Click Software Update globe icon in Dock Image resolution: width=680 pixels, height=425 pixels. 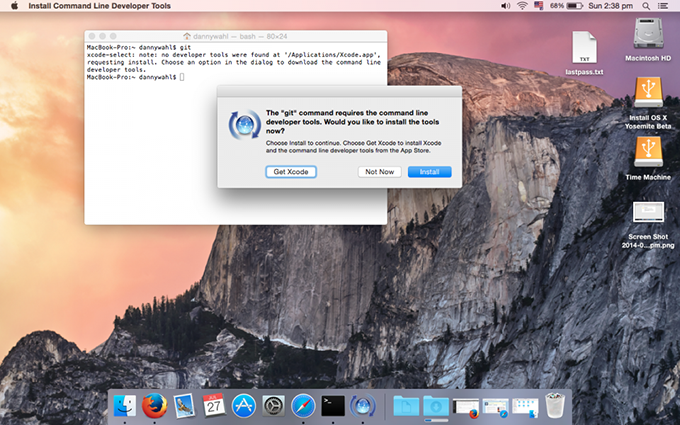[363, 406]
